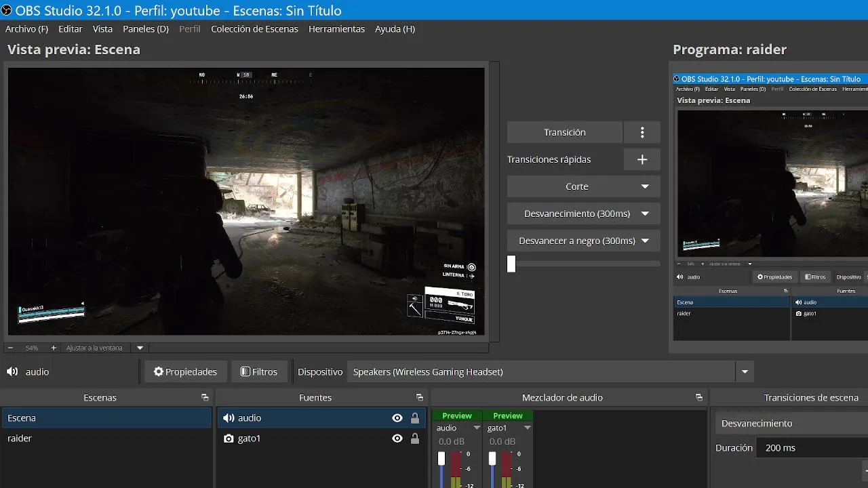Click the Filtros button
This screenshot has width=868, height=488.
pyautogui.click(x=259, y=371)
